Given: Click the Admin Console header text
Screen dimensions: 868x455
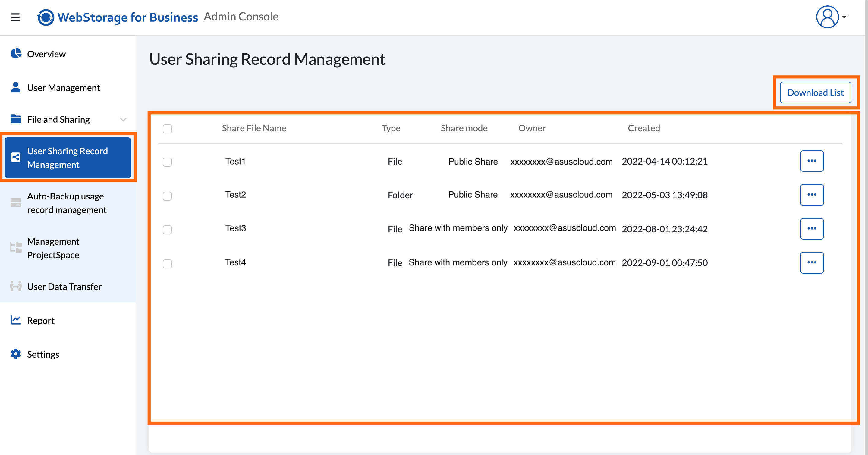Looking at the screenshot, I should coord(241,17).
